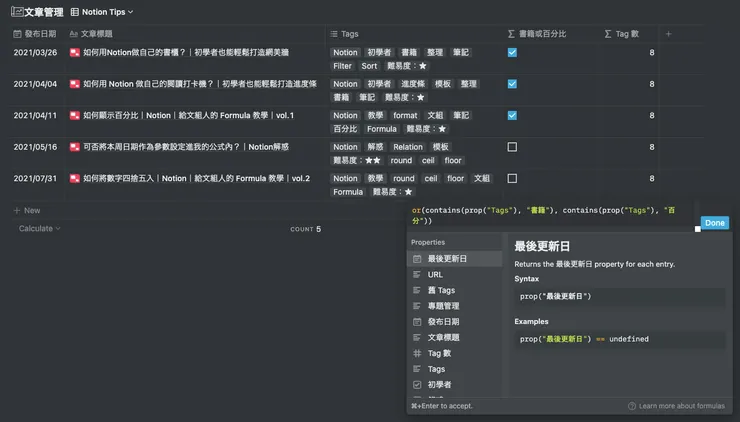Uncheck the checkbox in the 2021/04/11 row

(x=512, y=116)
